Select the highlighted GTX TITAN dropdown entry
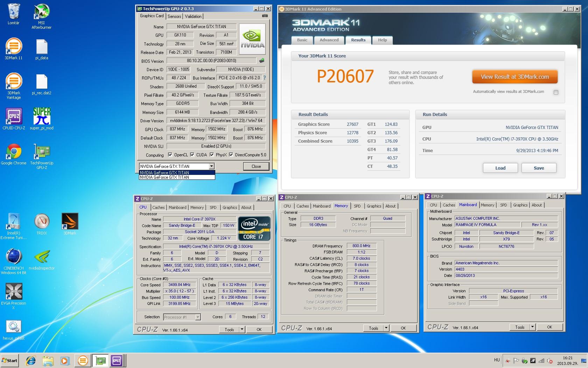This screenshot has width=588, height=368. point(177,172)
